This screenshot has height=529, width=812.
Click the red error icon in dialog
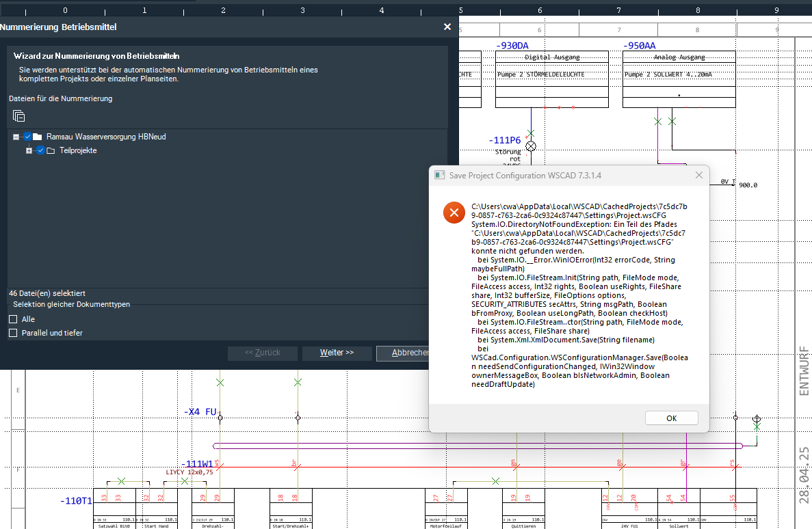pyautogui.click(x=454, y=213)
